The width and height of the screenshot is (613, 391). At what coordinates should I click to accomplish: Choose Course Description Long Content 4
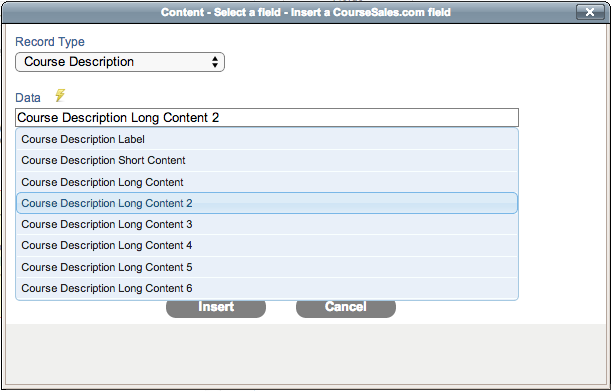point(267,246)
